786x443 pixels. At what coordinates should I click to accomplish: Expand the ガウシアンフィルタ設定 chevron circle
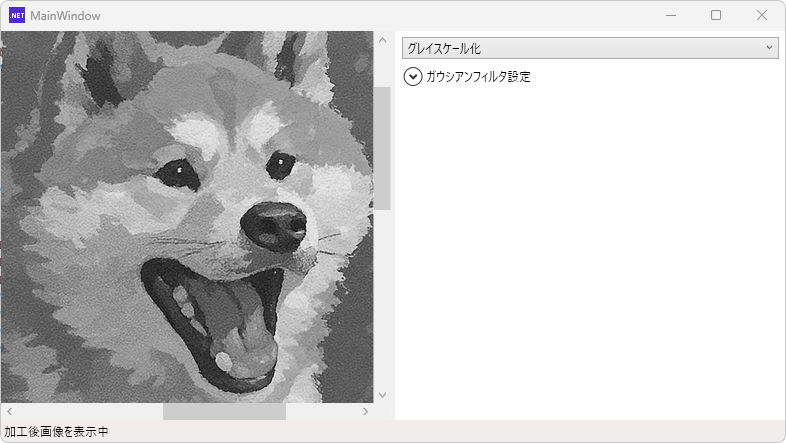pyautogui.click(x=413, y=77)
